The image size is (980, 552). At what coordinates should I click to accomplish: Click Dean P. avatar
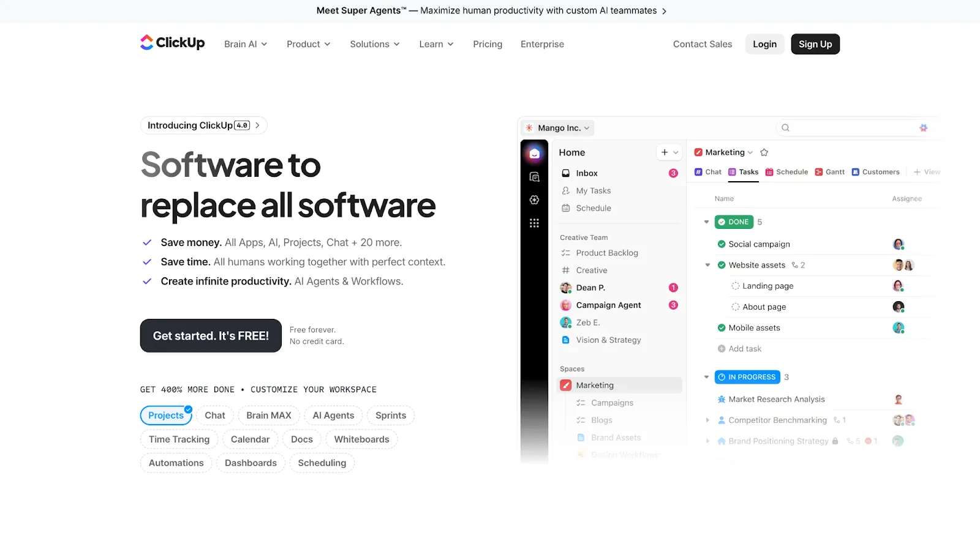pos(566,288)
